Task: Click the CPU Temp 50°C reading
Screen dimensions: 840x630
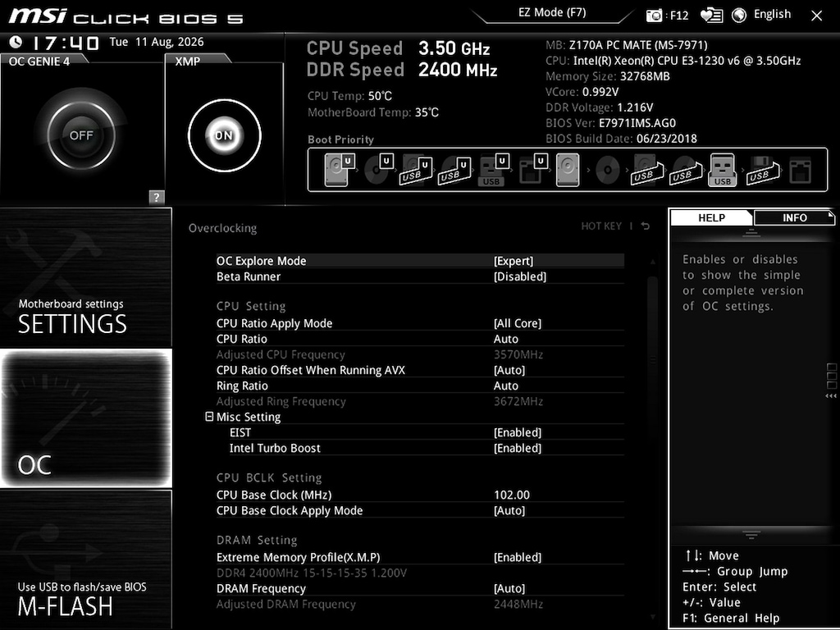Action: [349, 96]
